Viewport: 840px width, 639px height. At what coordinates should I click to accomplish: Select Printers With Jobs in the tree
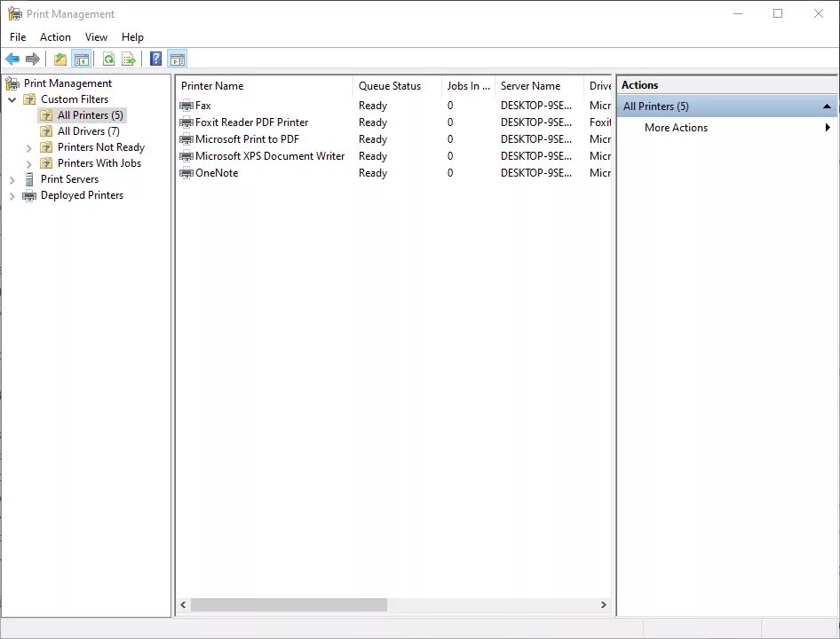(99, 163)
